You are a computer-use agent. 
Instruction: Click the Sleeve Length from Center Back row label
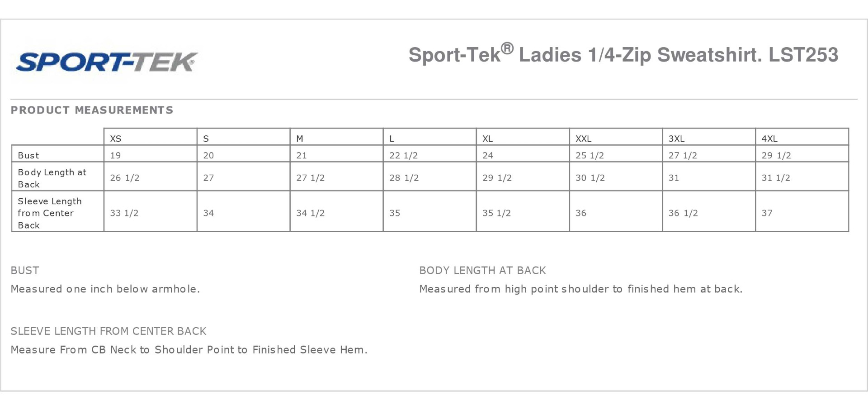coord(49,213)
